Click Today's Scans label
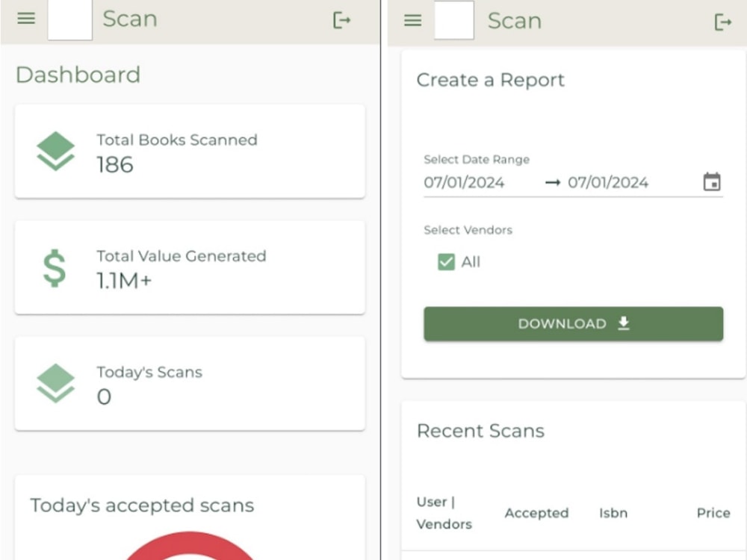This screenshot has height=560, width=747. tap(149, 373)
